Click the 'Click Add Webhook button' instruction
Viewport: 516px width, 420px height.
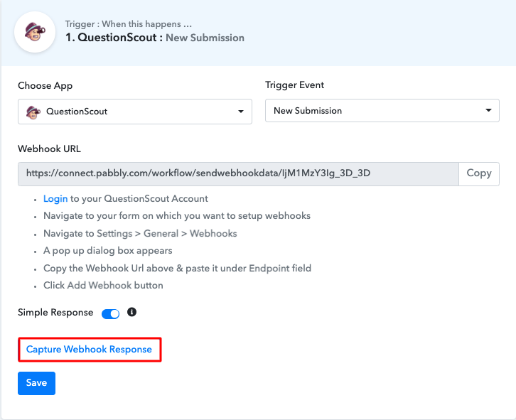coord(103,285)
